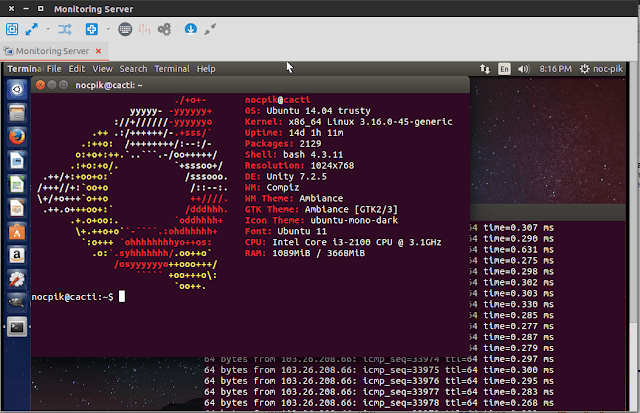Click the red nocpik@cacti header in the terminal
640x413 pixels.
pyautogui.click(x=278, y=100)
